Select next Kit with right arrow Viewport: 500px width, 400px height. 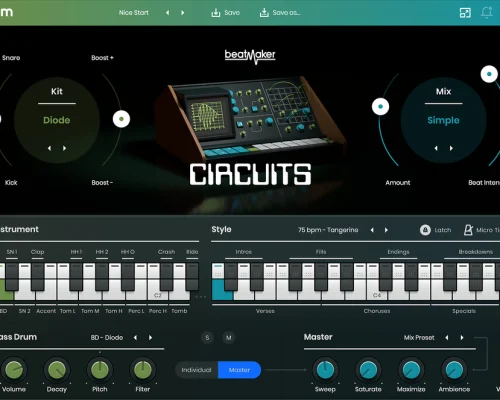[65, 148]
